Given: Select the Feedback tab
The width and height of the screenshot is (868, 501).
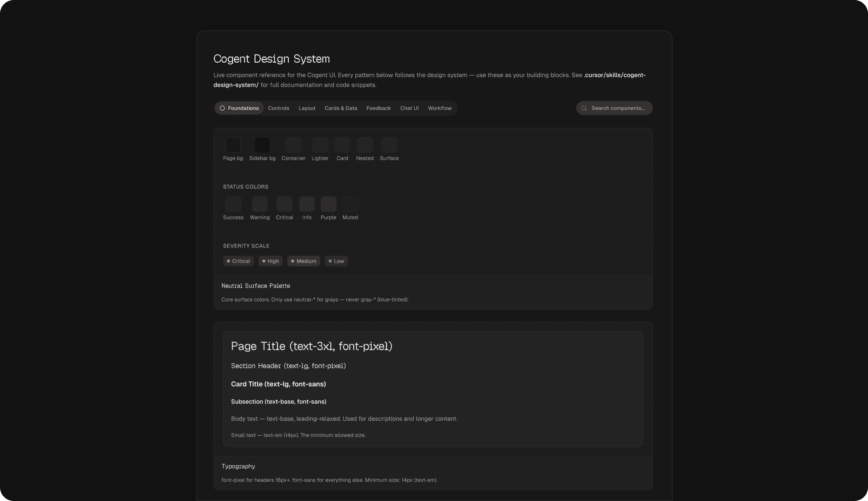Looking at the screenshot, I should (378, 108).
